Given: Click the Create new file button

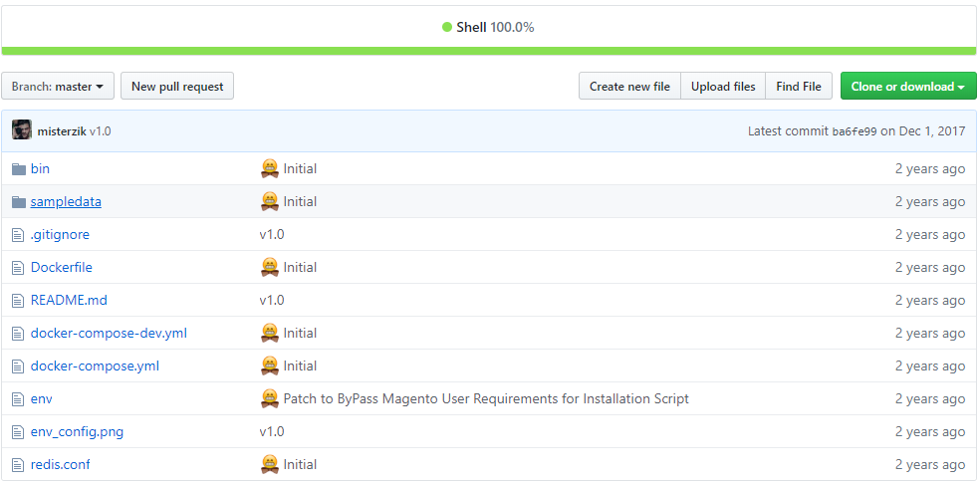Looking at the screenshot, I should point(629,87).
